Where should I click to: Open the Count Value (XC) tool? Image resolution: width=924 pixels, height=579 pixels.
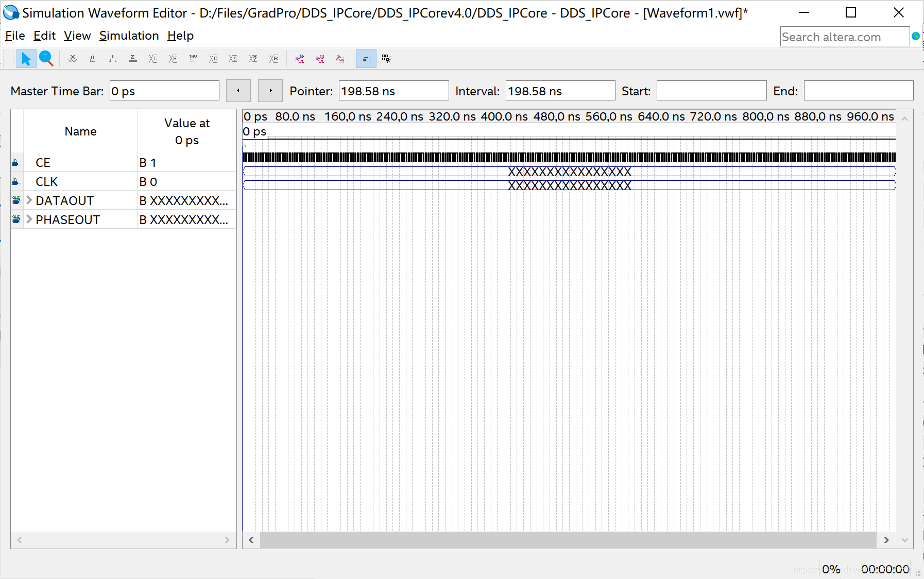213,59
